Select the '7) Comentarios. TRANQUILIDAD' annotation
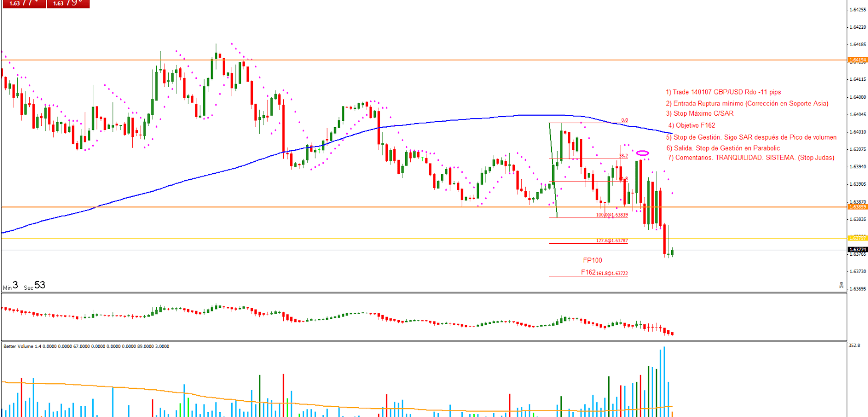Viewport: 868px width, 417px height. coord(751,158)
